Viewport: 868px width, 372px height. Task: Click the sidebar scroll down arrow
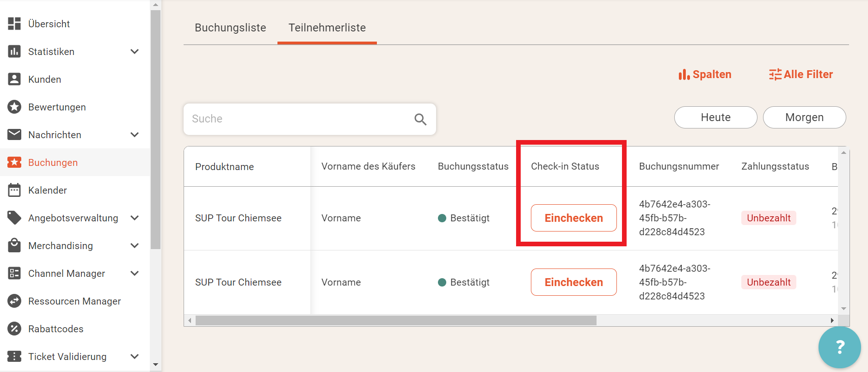155,365
